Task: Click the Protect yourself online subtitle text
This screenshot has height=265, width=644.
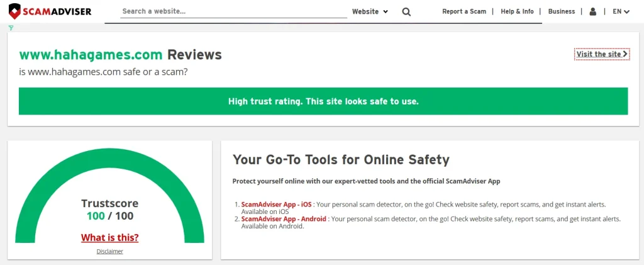Action: [x=366, y=181]
